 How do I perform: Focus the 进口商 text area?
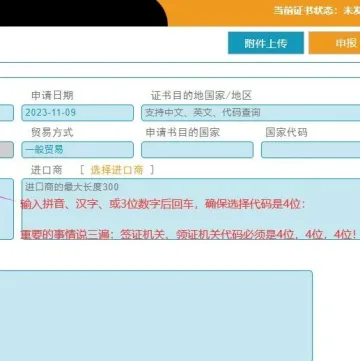191,209
